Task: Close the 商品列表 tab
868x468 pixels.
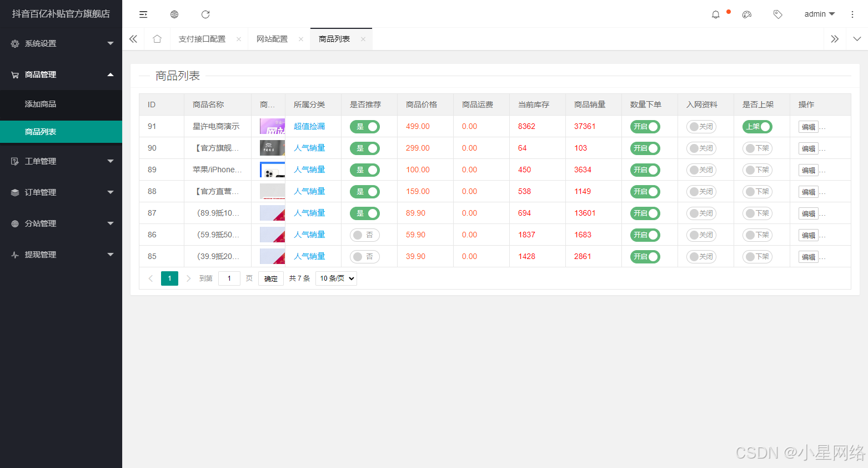Action: point(363,39)
